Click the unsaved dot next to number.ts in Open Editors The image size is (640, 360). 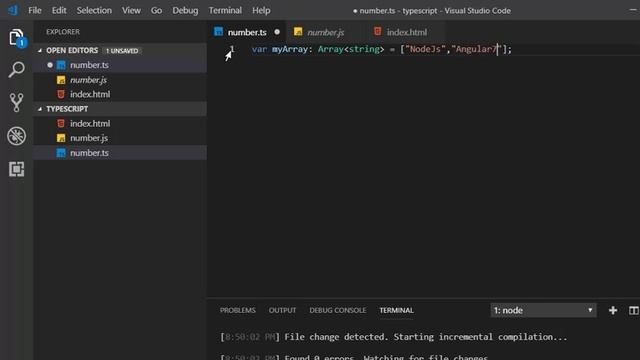pyautogui.click(x=50, y=65)
